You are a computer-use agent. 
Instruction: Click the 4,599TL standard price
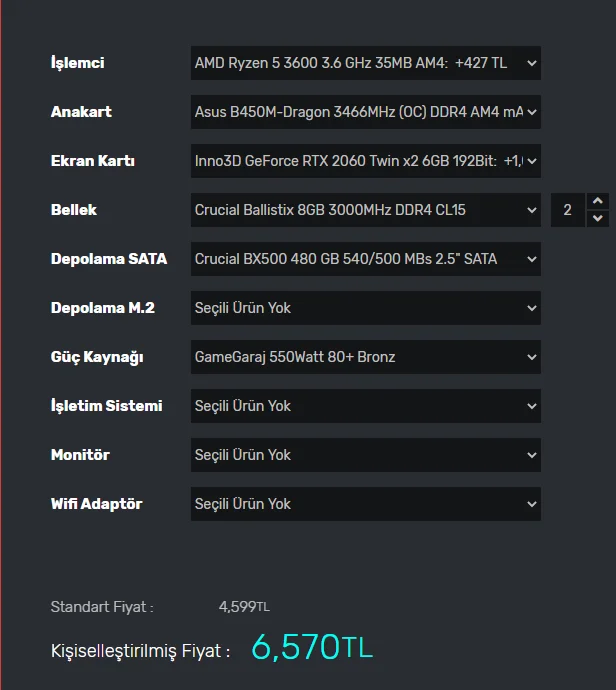(x=244, y=607)
